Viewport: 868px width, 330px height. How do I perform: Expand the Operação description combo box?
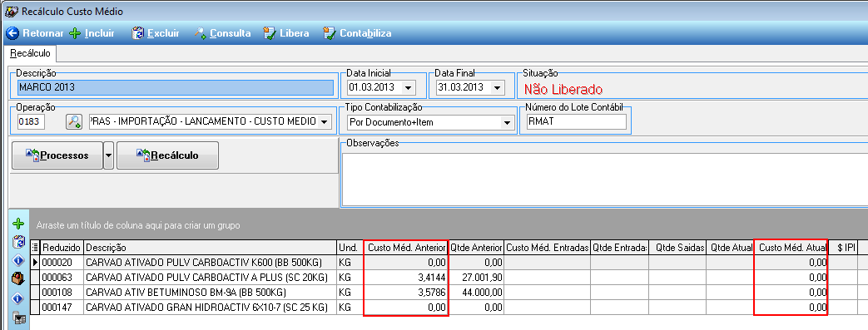point(325,121)
